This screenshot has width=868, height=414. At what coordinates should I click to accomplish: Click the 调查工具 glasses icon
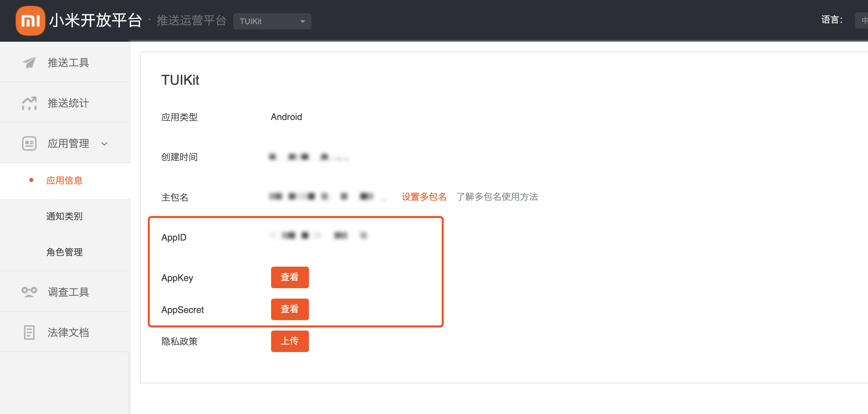click(29, 292)
